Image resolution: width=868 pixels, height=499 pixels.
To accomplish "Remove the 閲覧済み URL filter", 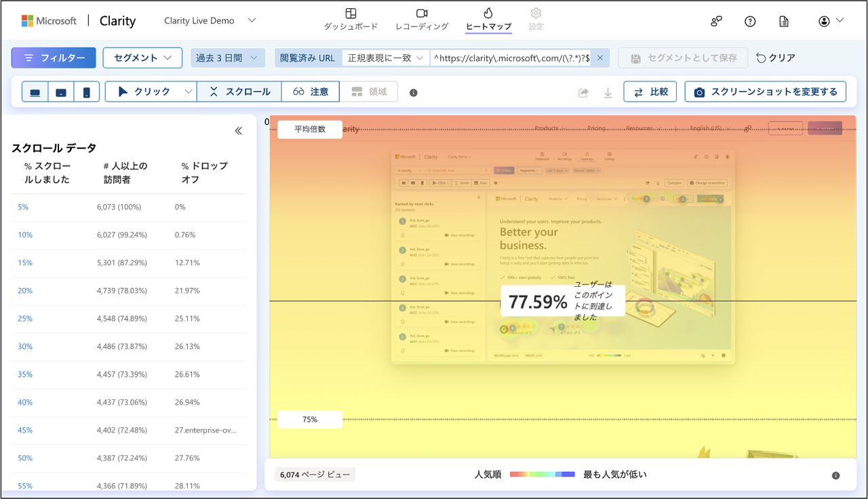I will point(601,58).
